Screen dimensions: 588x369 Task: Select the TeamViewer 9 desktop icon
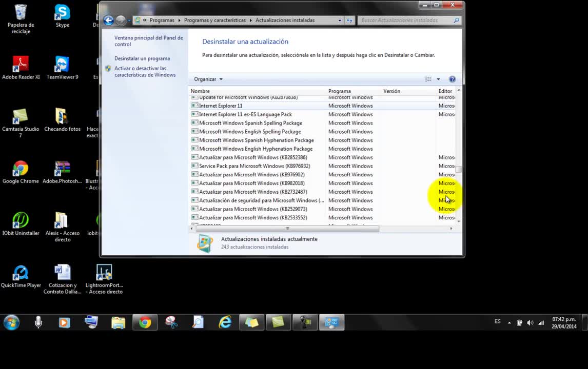[62, 68]
